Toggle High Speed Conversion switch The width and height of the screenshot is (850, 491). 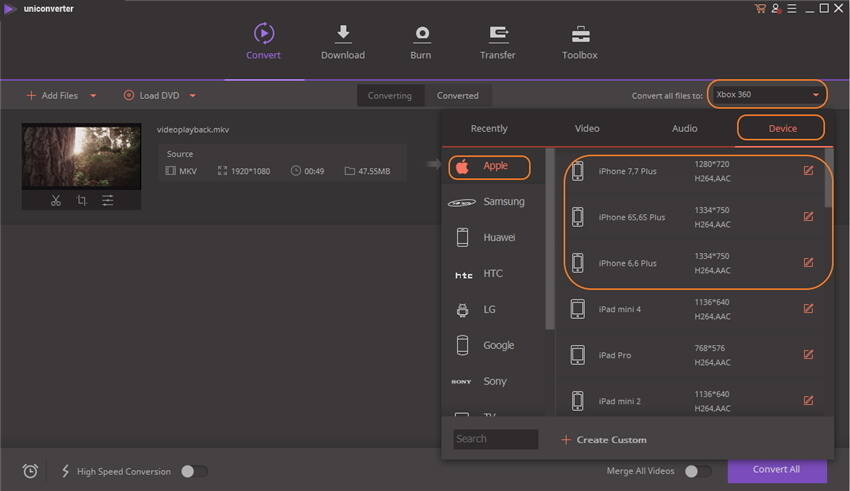tap(194, 471)
